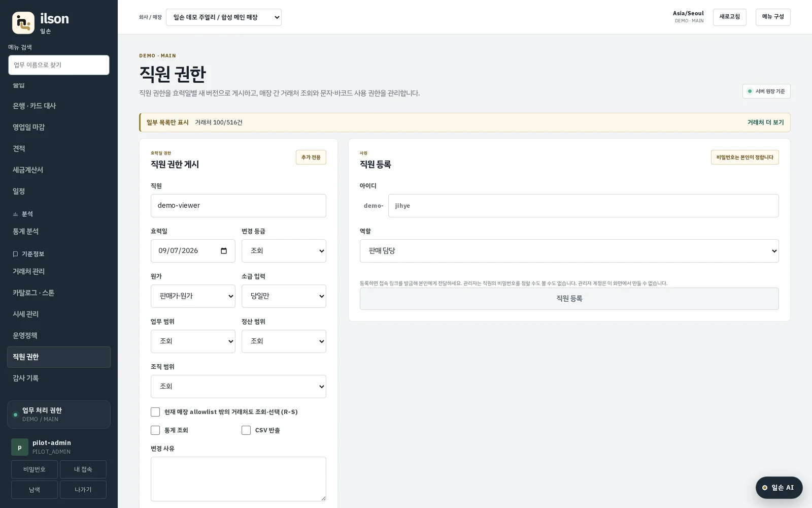Expand the 소급 입력 dropdown
This screenshot has width=812, height=508.
284,296
